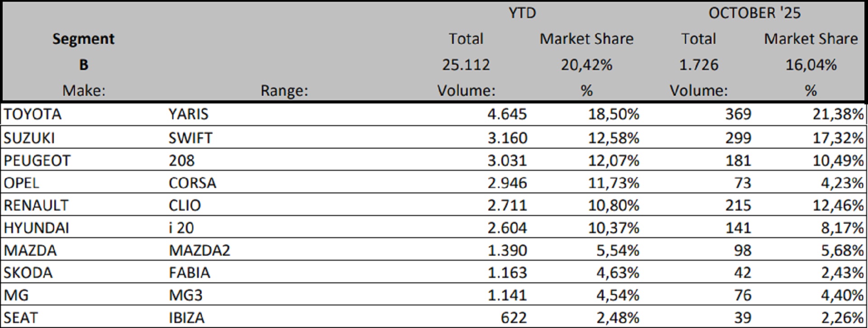
Task: Select the IBIZA range cell
Action: (x=186, y=318)
